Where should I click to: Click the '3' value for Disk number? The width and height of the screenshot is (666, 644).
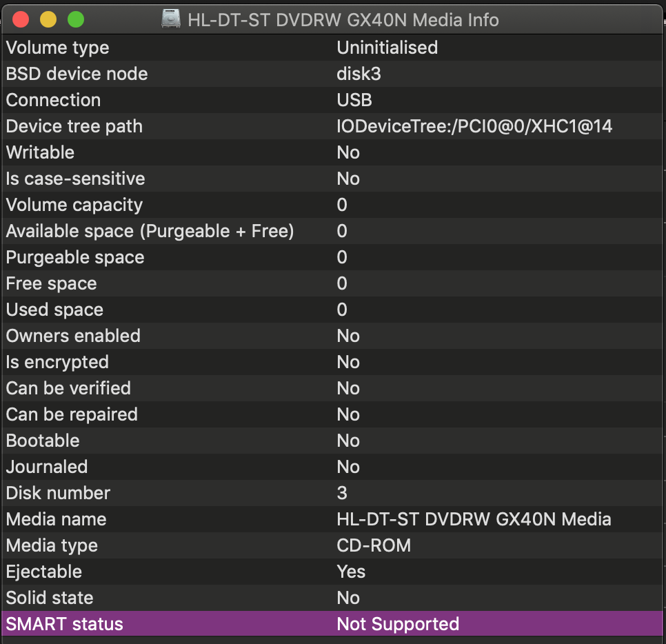(342, 493)
